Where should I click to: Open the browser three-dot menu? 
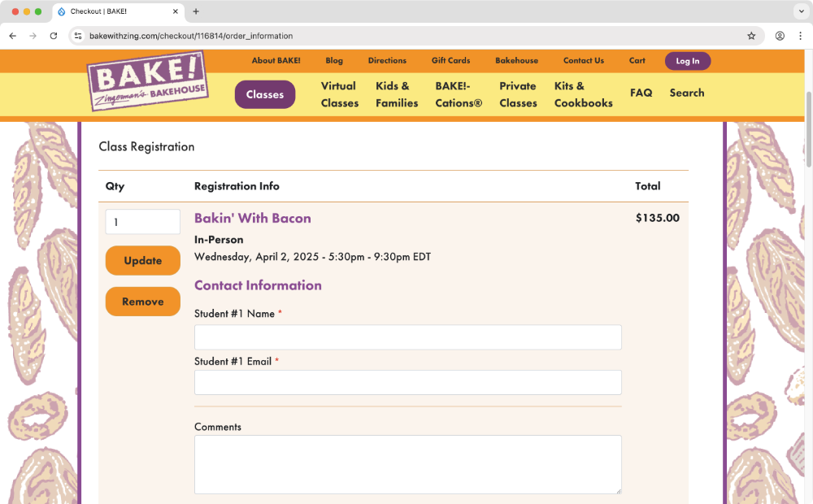click(x=802, y=36)
